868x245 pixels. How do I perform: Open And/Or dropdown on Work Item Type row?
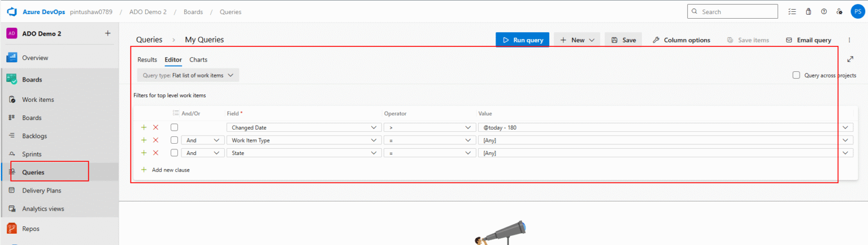click(x=203, y=140)
